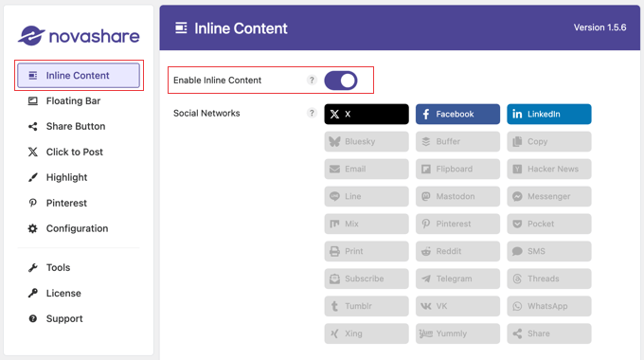Click the Version 1.5.6 text
Image resolution: width=644 pixels, height=360 pixels.
[599, 27]
